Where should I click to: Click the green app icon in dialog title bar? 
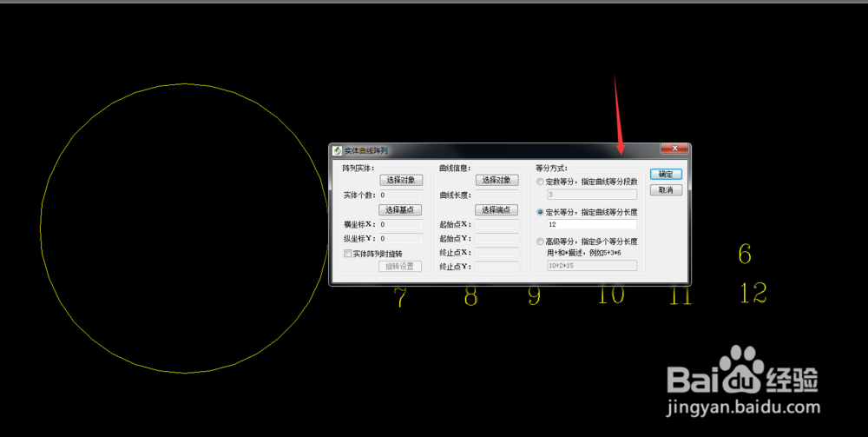(337, 150)
